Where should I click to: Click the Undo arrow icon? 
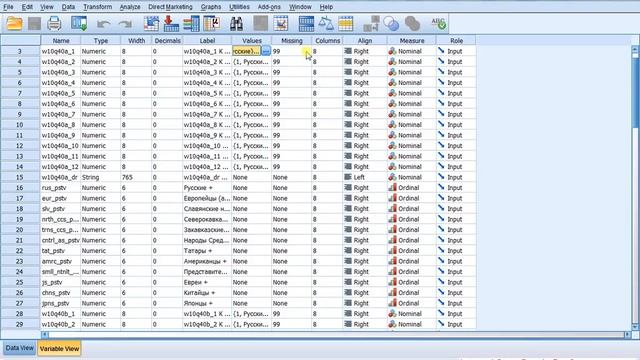pos(103,24)
